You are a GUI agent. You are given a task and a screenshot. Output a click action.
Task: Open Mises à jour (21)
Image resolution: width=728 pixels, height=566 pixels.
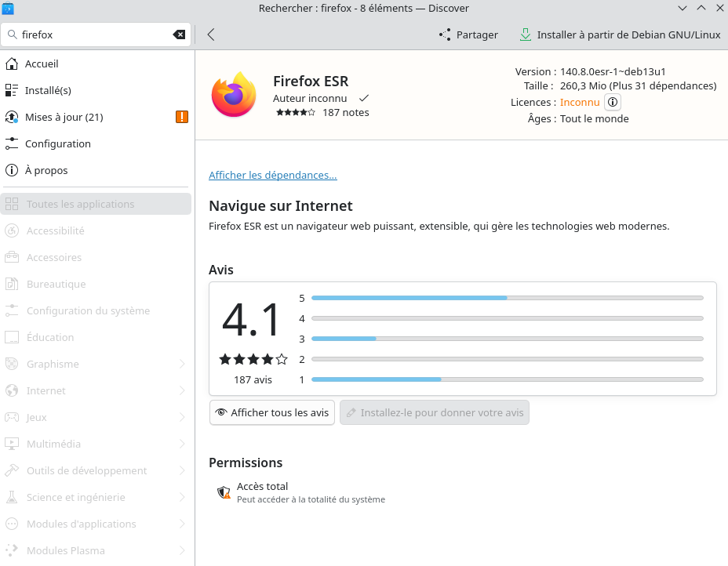point(64,117)
